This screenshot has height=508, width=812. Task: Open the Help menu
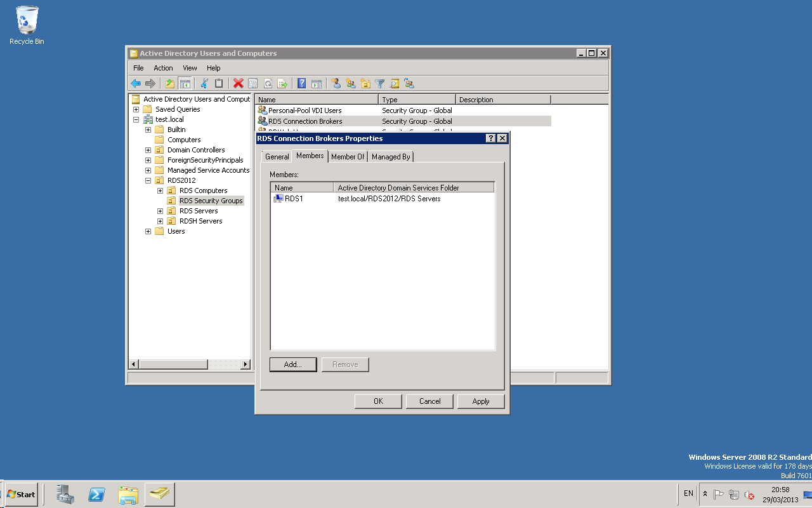tap(214, 68)
